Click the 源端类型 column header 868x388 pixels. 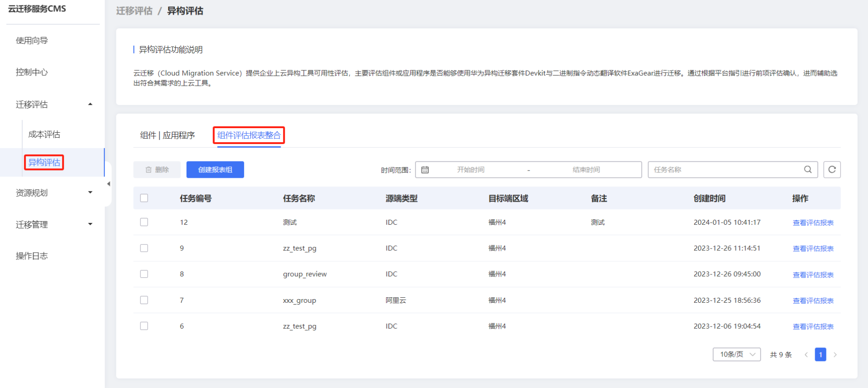pyautogui.click(x=401, y=198)
